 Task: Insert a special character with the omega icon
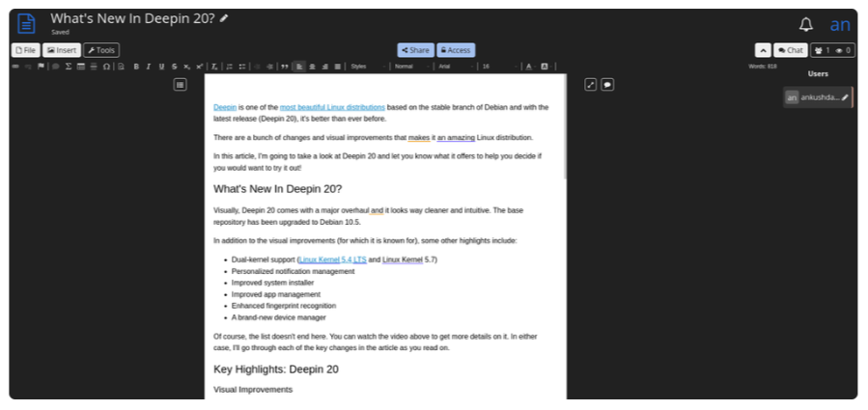pyautogui.click(x=106, y=67)
